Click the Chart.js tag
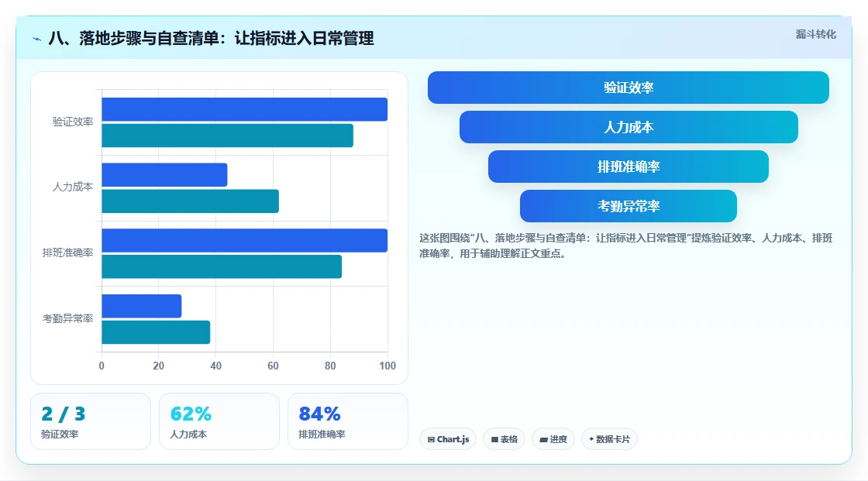The image size is (868, 481). (448, 439)
